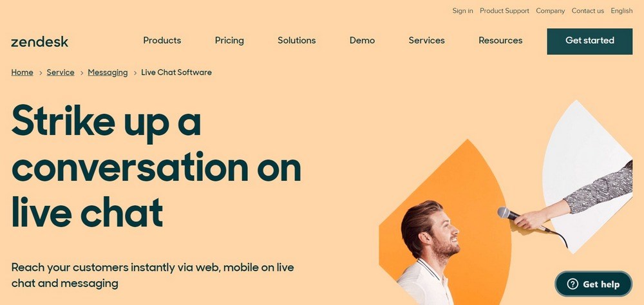Open the Pricing page
This screenshot has height=305, width=644.
[229, 41]
